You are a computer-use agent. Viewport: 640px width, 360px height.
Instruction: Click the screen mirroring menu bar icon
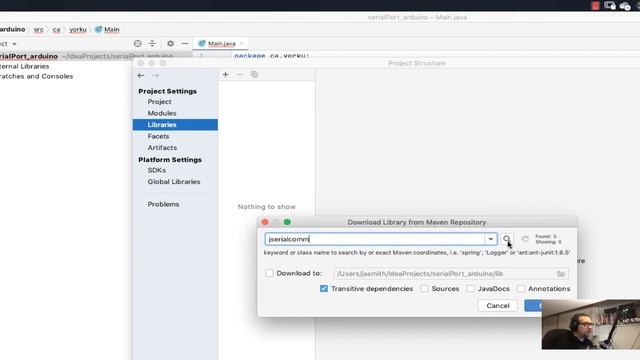click(610, 5)
